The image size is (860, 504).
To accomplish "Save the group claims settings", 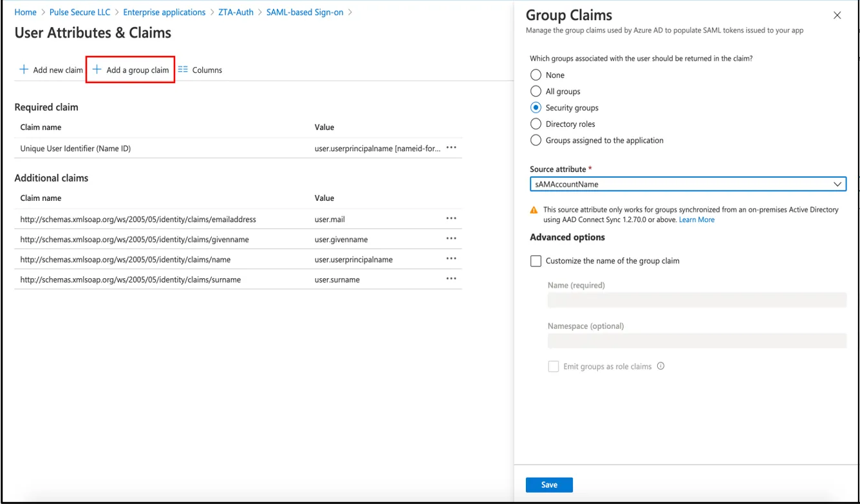I will tap(549, 485).
